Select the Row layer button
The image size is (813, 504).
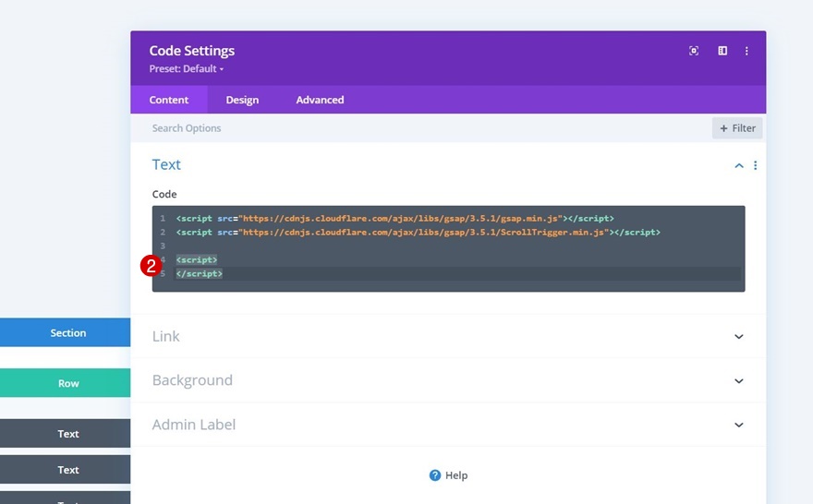coord(67,383)
